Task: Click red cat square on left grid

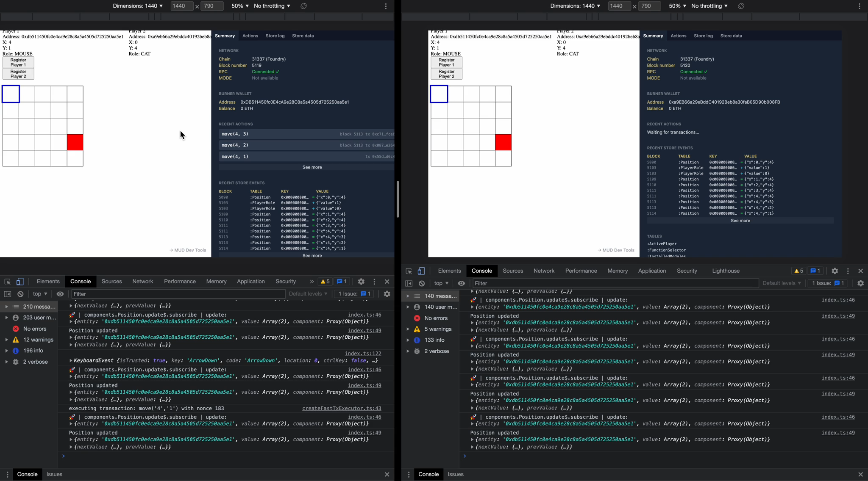Action: tap(75, 142)
